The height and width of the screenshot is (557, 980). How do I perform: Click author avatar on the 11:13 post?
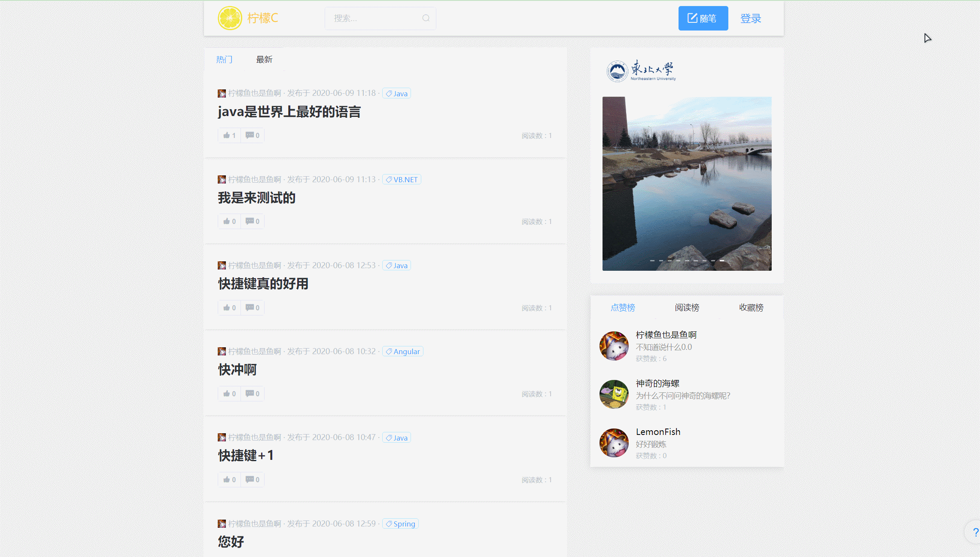click(x=222, y=179)
